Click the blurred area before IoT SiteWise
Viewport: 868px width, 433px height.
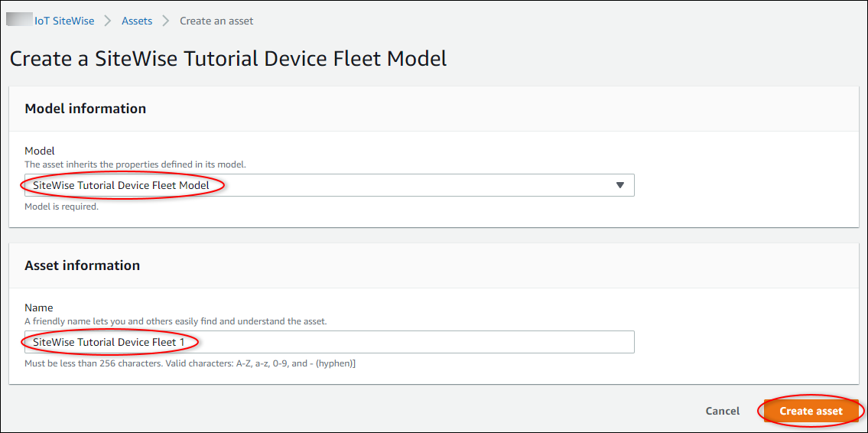pos(18,21)
